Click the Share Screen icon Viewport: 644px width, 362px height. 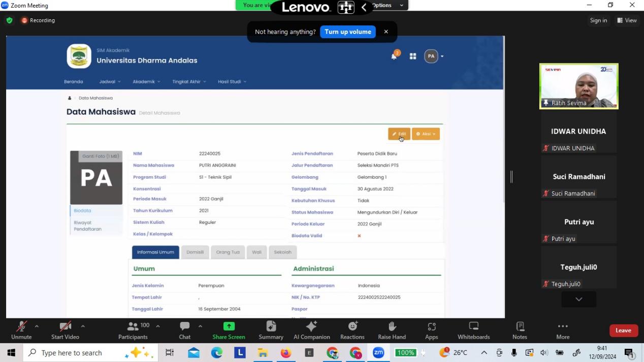pyautogui.click(x=229, y=330)
